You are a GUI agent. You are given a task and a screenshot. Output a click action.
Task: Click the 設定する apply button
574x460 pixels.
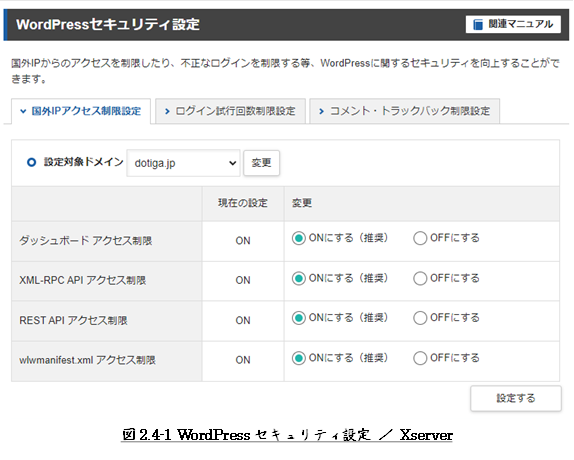click(515, 398)
